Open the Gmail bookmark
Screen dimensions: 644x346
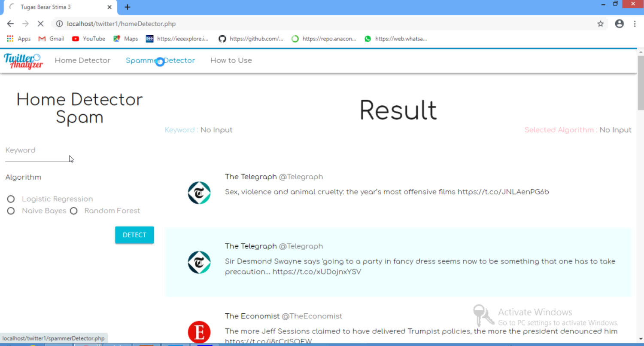click(x=51, y=39)
